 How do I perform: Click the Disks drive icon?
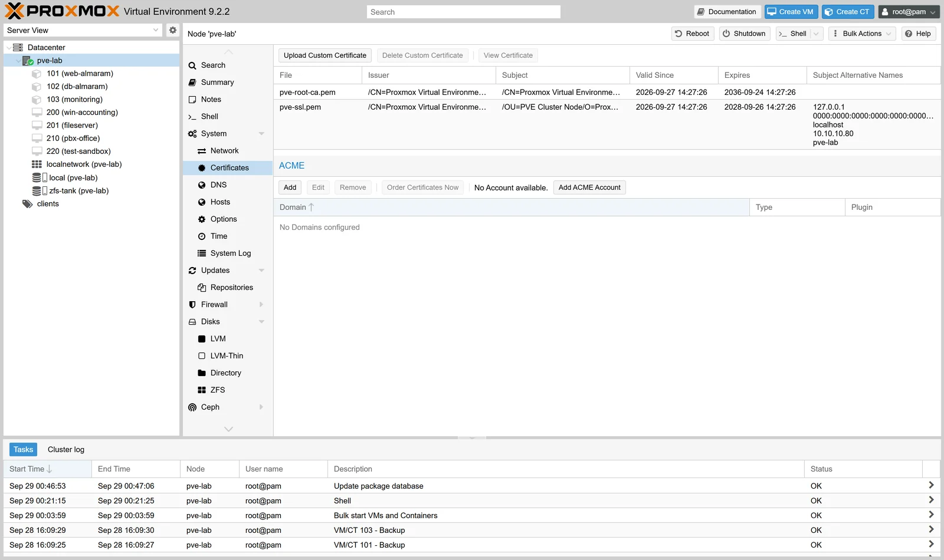[192, 322]
